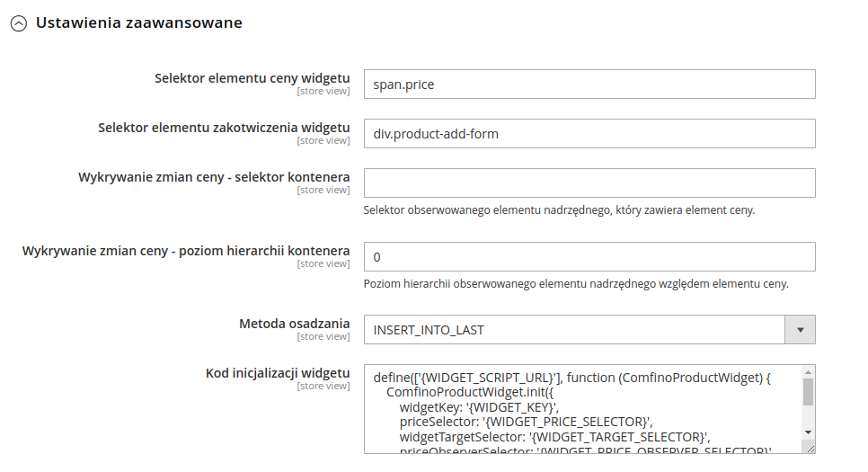Click the Selektor elementu zakotwiczenia widgetu label
Image resolution: width=868 pixels, height=472 pixels.
[x=224, y=128]
